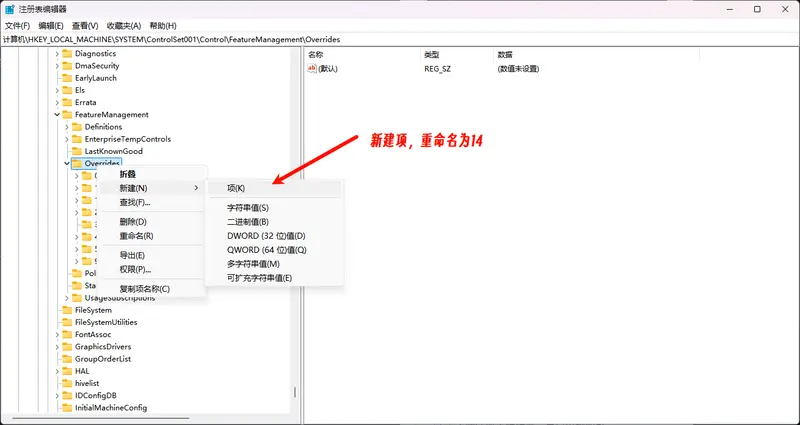
Task: Open the 收藏夹(A) menu
Action: pyautogui.click(x=123, y=26)
